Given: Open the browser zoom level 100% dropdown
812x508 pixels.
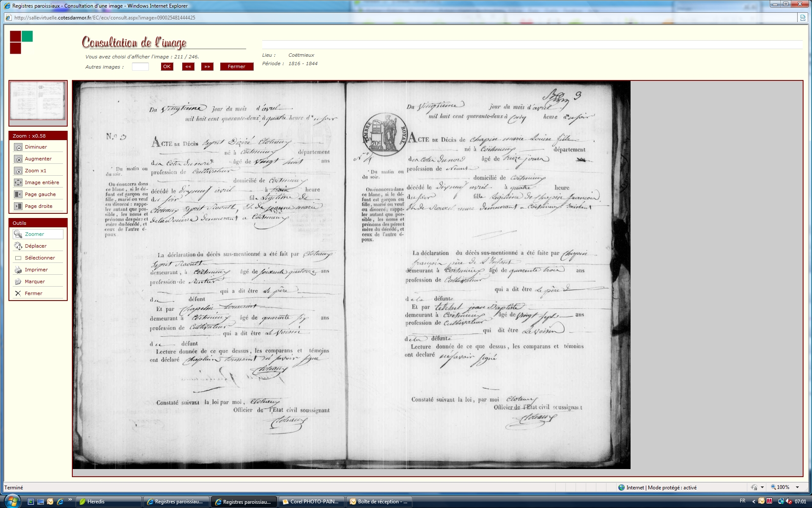Looking at the screenshot, I should coord(797,487).
